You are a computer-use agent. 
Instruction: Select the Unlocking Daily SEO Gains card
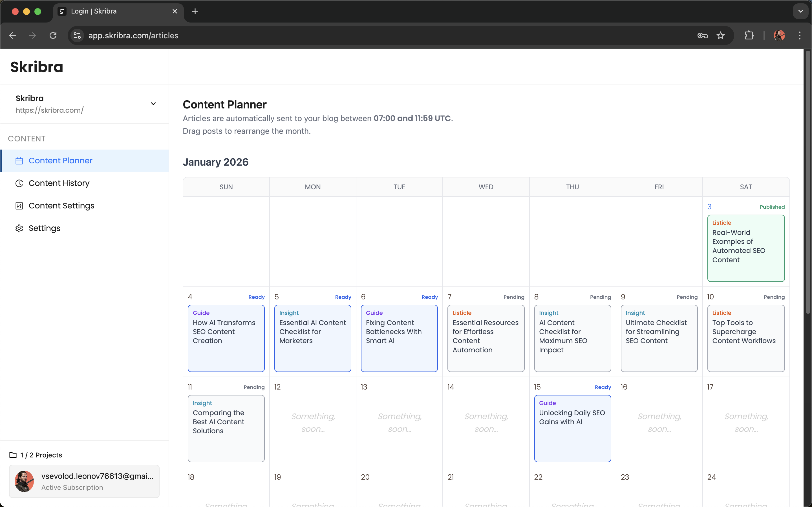click(572, 428)
